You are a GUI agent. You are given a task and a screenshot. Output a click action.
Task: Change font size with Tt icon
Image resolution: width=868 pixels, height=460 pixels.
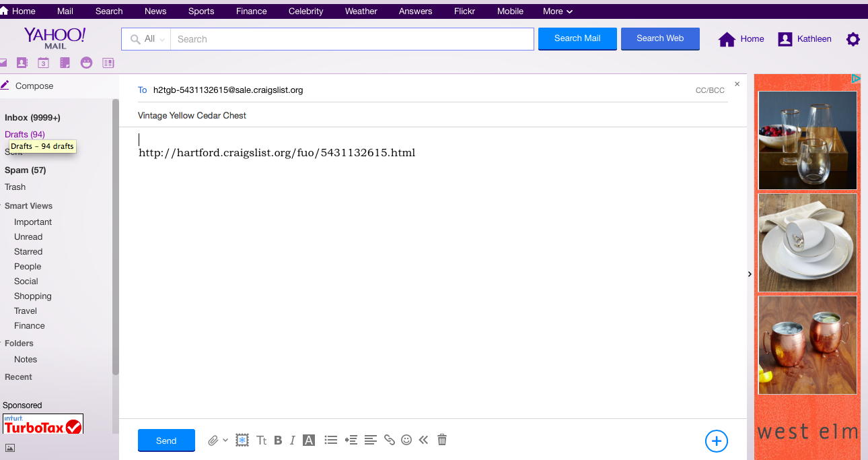tap(262, 440)
